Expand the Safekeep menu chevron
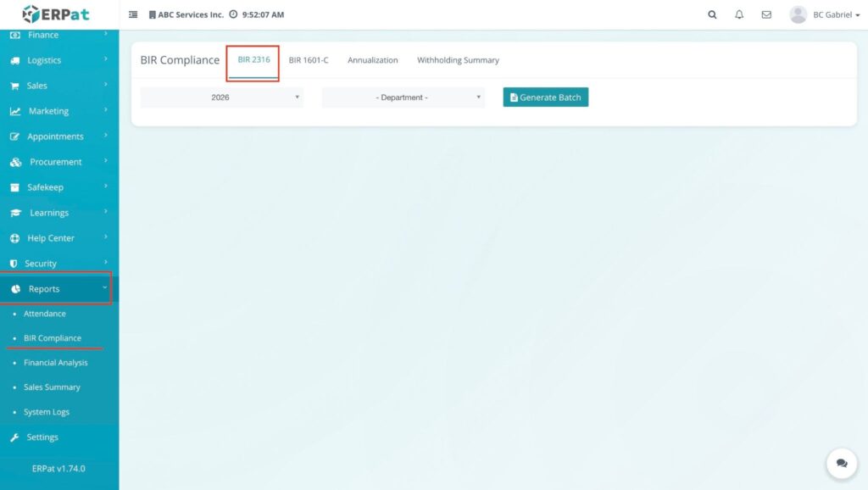Viewport: 868px width, 490px height. click(105, 187)
